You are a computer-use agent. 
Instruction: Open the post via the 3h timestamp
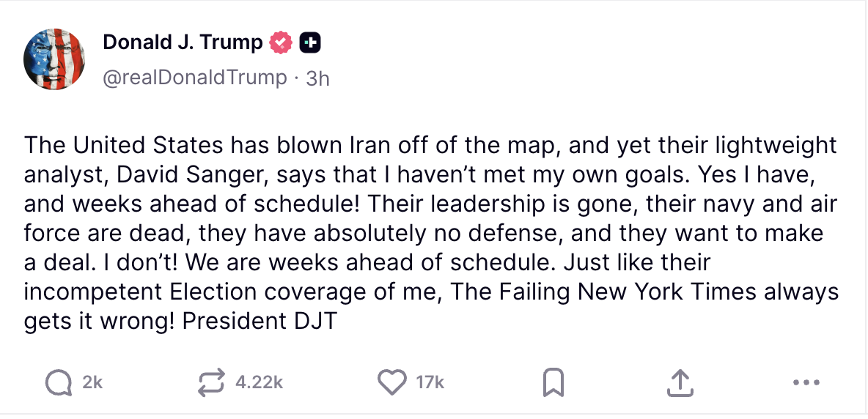(317, 78)
